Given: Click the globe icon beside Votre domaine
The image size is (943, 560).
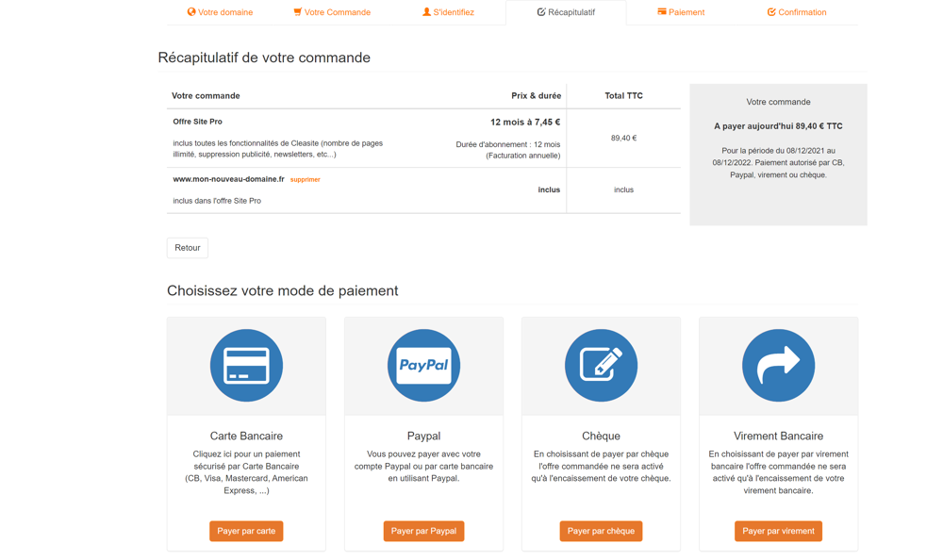Looking at the screenshot, I should point(191,12).
